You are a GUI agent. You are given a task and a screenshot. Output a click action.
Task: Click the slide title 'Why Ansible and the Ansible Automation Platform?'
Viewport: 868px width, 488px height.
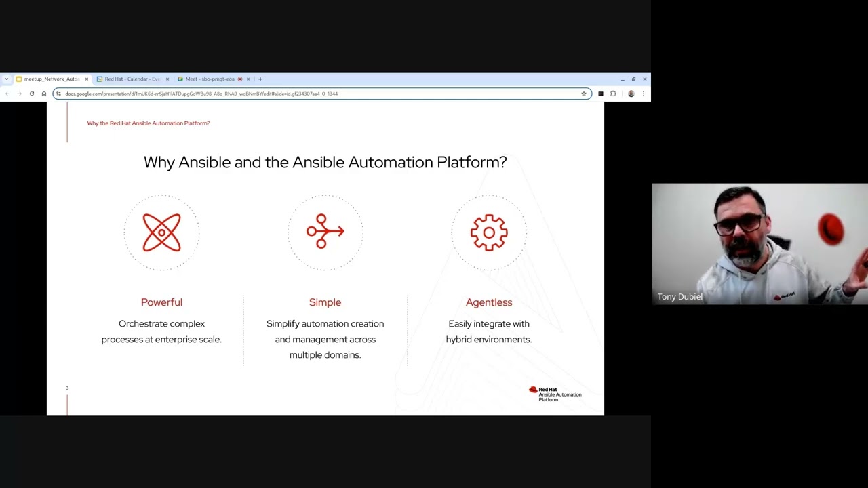(x=325, y=162)
